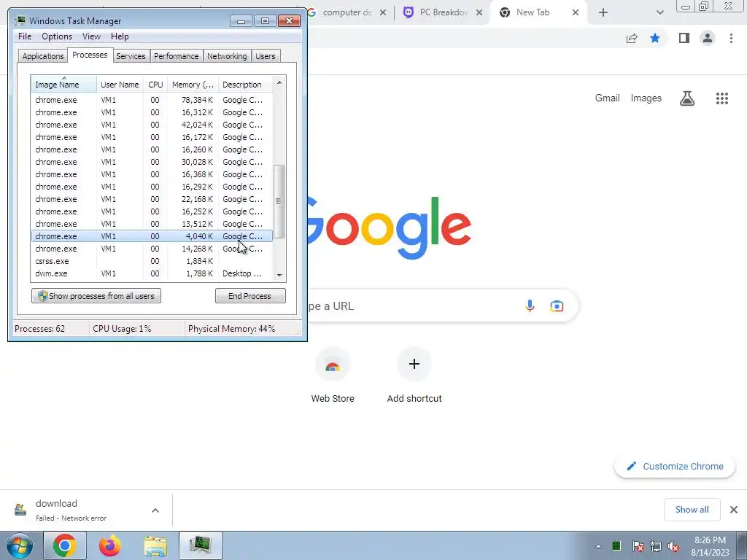The image size is (747, 560).
Task: Close the computer de... tab
Action: (x=383, y=12)
